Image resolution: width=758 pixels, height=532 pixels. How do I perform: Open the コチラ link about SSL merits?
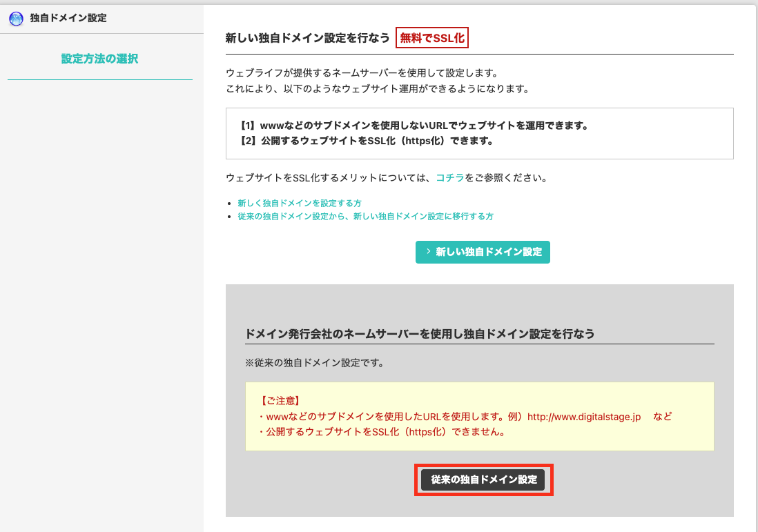[449, 178]
